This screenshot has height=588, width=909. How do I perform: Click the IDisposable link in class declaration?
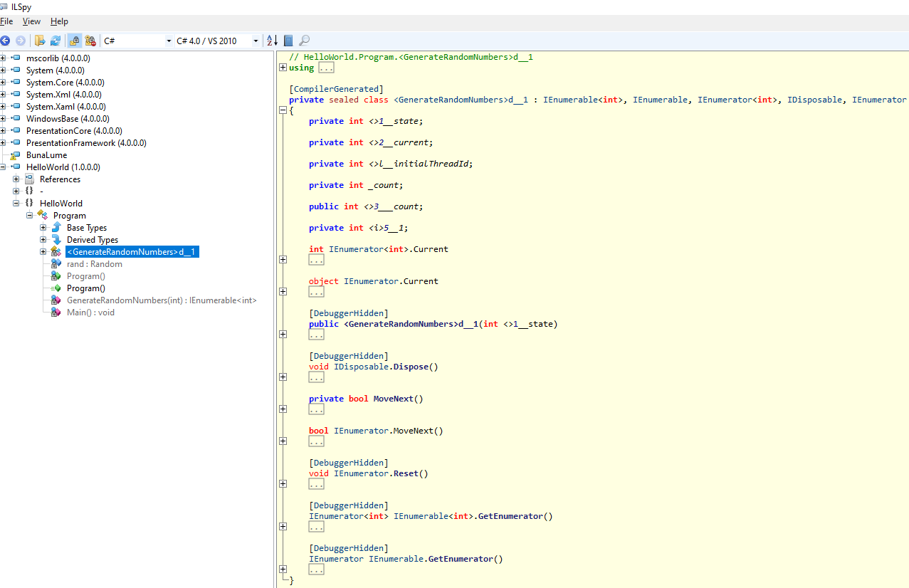(x=814, y=100)
